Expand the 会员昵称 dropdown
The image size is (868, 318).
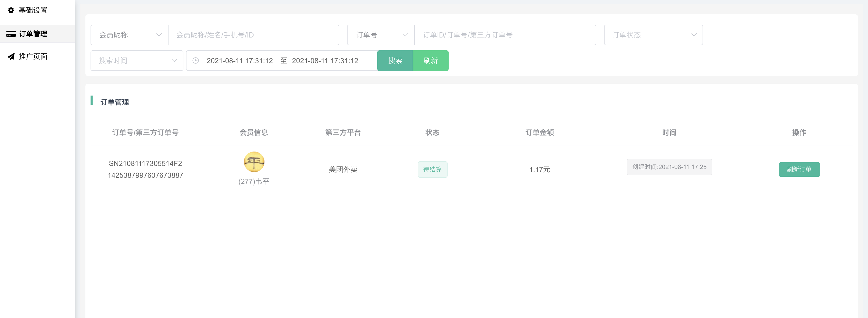[129, 35]
